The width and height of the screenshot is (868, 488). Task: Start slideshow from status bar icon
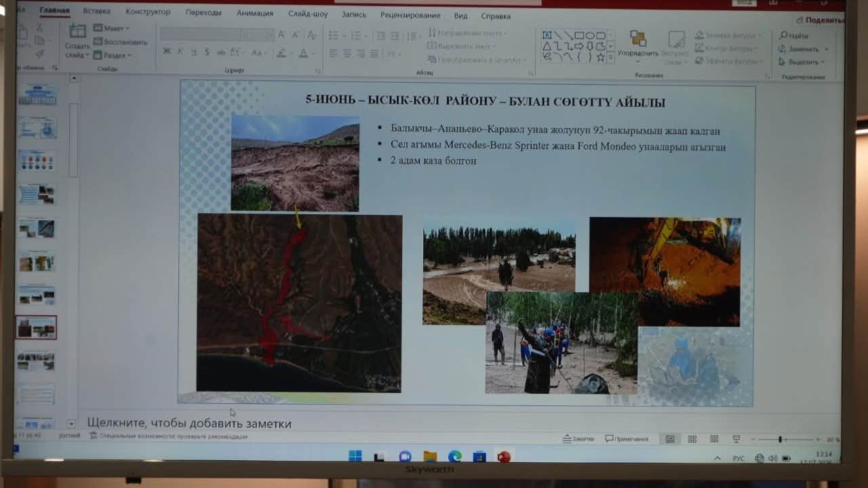pyautogui.click(x=736, y=439)
